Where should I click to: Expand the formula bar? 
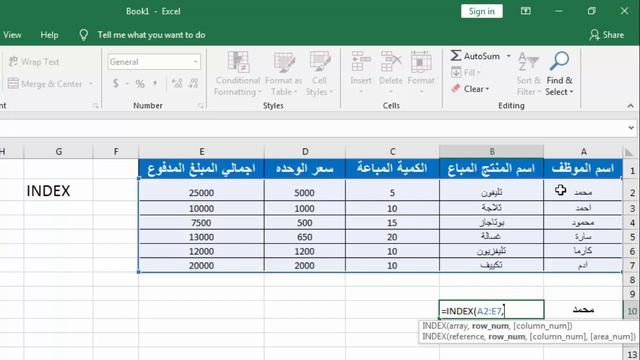tap(631, 128)
